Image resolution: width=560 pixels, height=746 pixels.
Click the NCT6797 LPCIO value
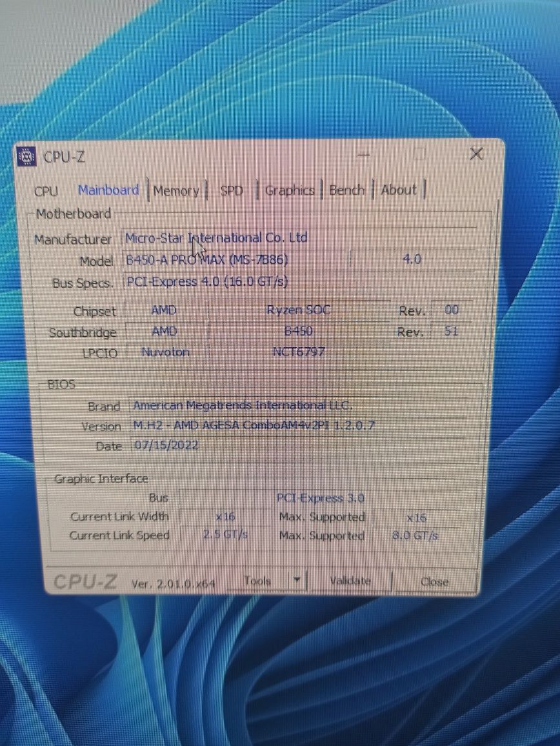coord(299,352)
